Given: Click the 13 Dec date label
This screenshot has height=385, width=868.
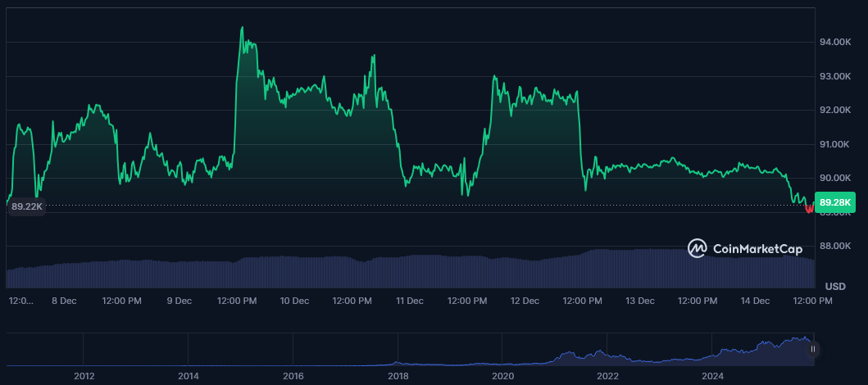Looking at the screenshot, I should pos(639,301).
